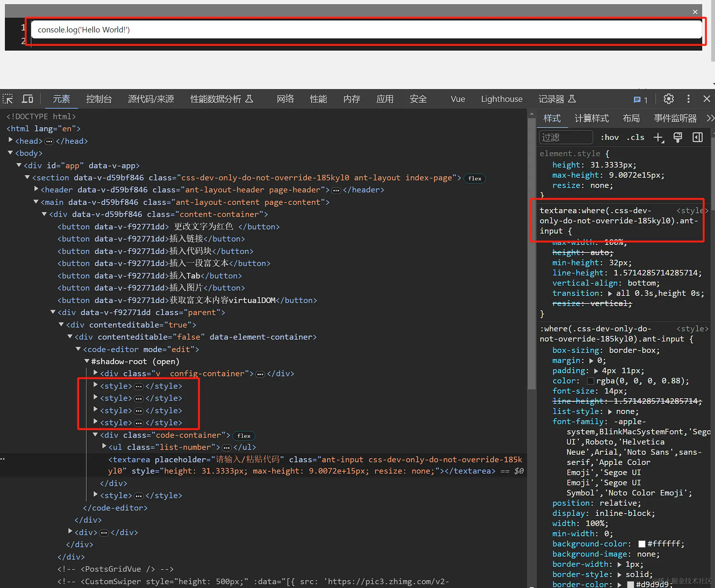Activate the inspect element picker icon
The image size is (715, 588).
8,99
